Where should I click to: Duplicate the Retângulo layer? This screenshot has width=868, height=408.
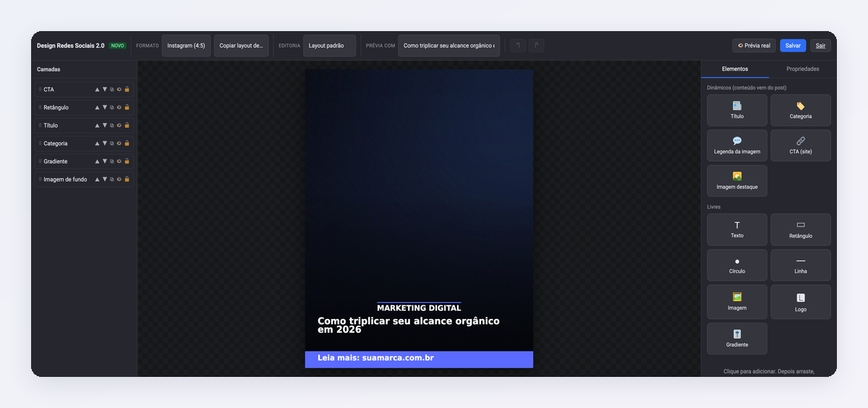click(112, 107)
